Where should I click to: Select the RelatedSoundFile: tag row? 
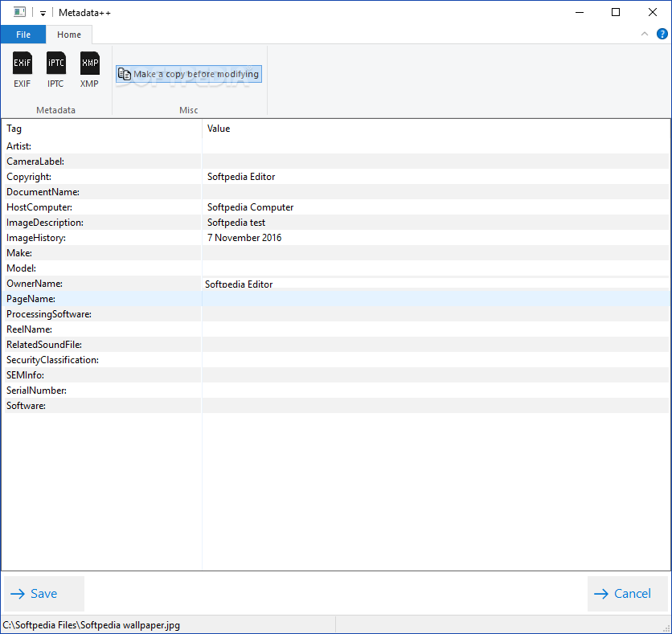pos(336,345)
